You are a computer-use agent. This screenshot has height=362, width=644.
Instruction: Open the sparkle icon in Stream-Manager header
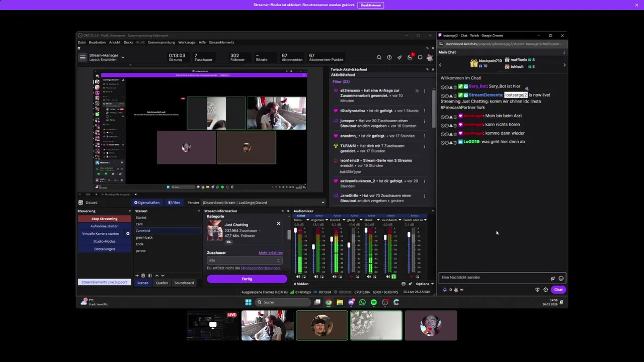[x=399, y=57]
